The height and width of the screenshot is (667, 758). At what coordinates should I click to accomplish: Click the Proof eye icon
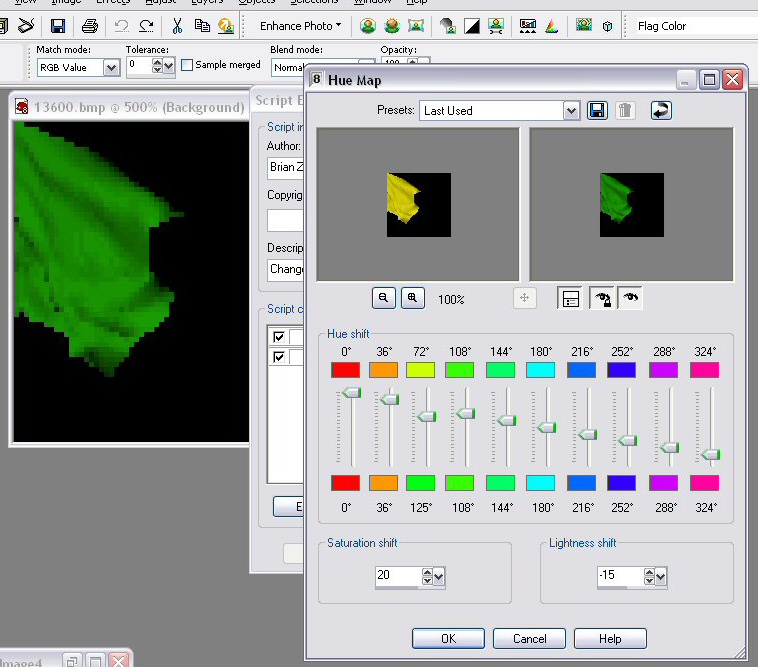point(631,298)
